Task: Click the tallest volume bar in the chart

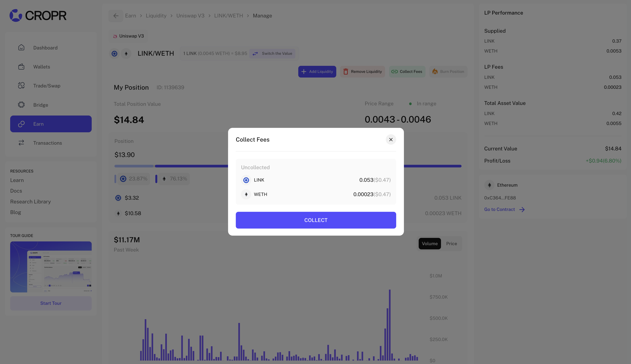Action: (x=390, y=325)
